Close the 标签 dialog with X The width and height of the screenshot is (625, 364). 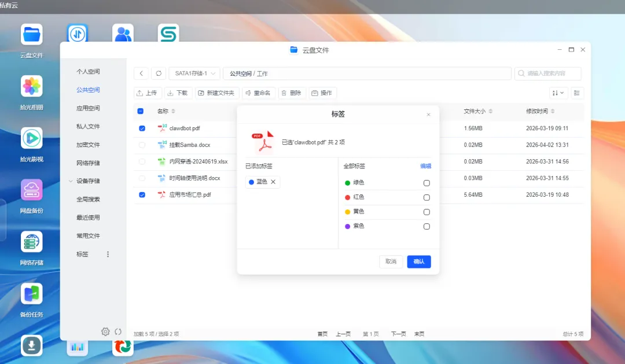tap(428, 115)
